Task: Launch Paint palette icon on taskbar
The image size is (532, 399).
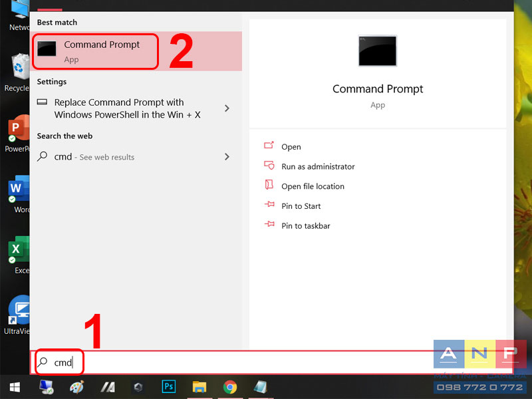Action: [x=76, y=387]
